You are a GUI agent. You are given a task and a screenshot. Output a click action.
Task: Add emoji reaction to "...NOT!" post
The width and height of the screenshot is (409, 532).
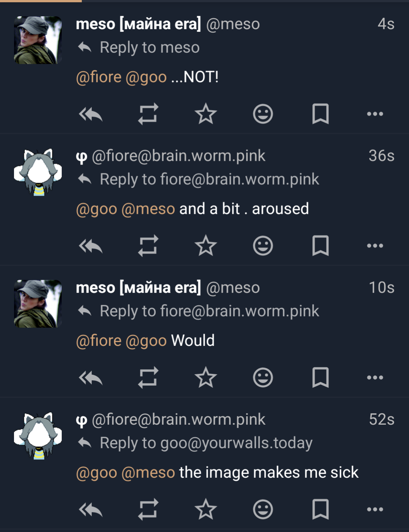tap(263, 114)
